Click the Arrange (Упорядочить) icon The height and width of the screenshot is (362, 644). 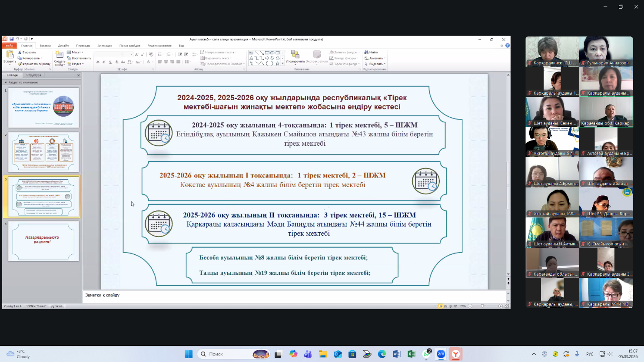295,55
